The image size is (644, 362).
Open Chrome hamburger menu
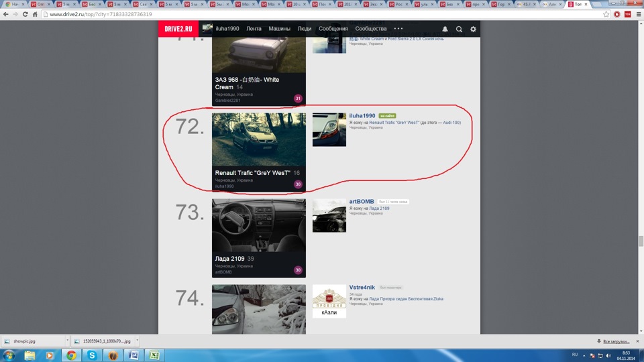point(638,14)
